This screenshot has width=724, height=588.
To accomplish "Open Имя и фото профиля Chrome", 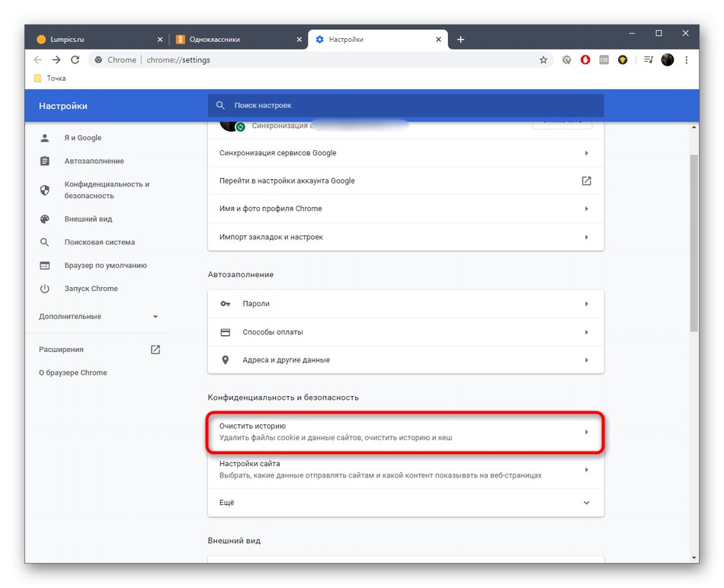I will [x=406, y=209].
